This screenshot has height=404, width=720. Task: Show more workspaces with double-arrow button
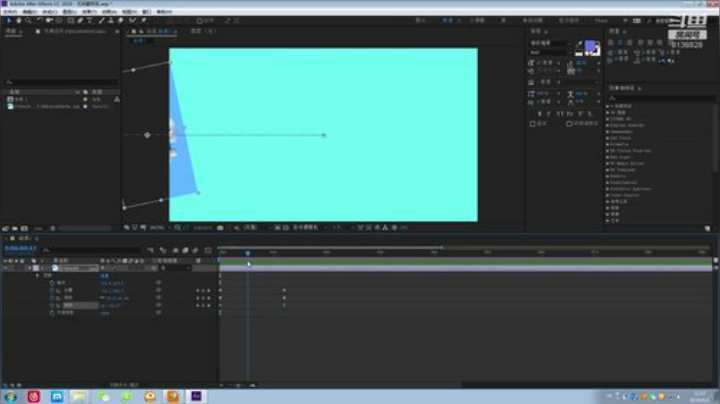pyautogui.click(x=625, y=21)
